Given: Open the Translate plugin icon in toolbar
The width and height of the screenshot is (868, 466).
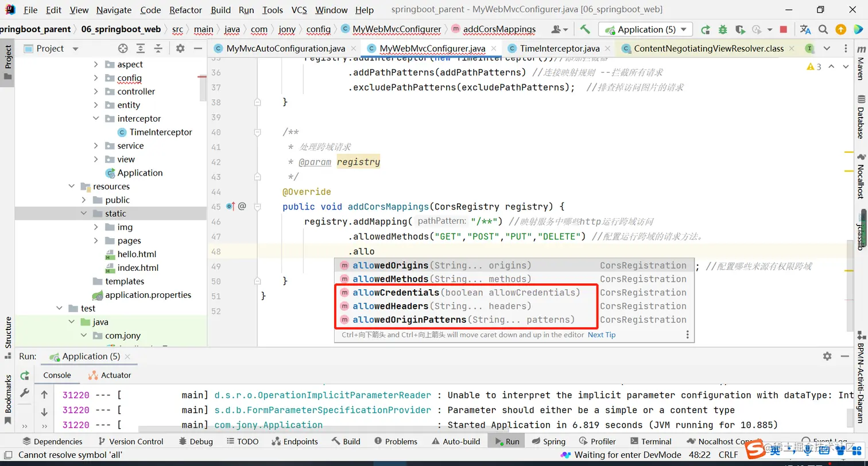Looking at the screenshot, I should (805, 29).
